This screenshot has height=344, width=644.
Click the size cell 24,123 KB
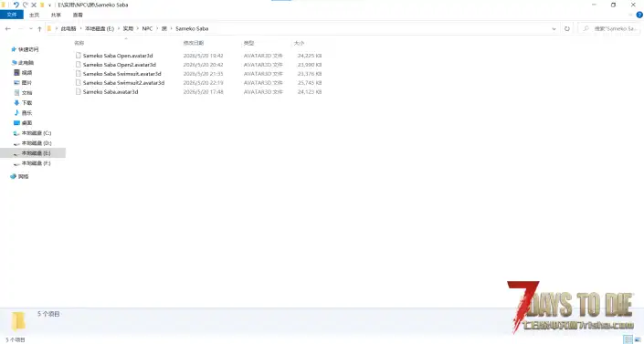310,92
